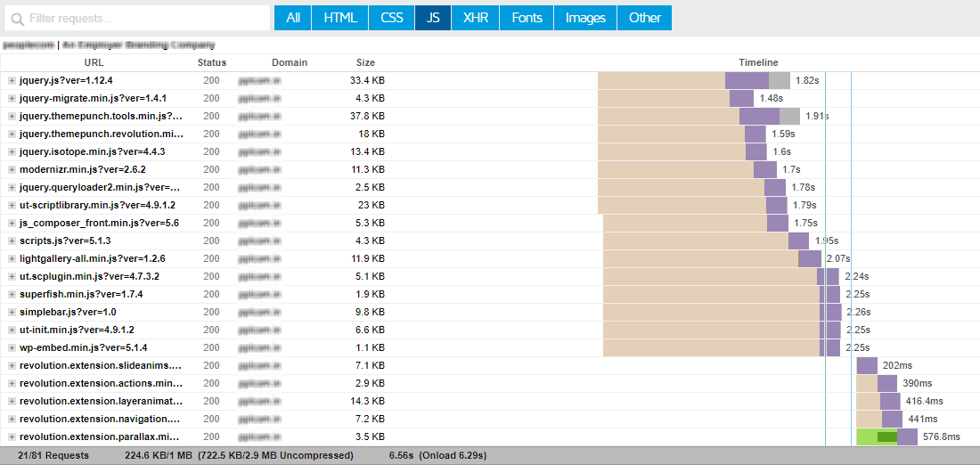Expand the jquery.js?ver=1.12.4 request row
The width and height of the screenshot is (980, 465).
pyautogui.click(x=12, y=81)
